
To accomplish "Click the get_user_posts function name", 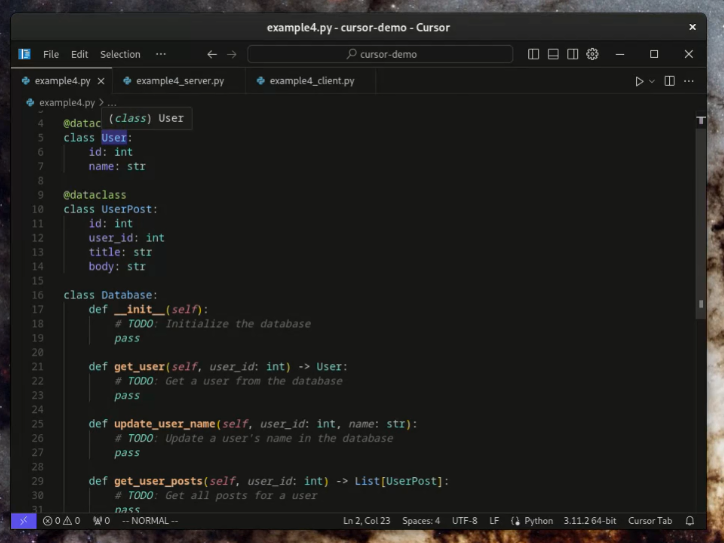I will pyautogui.click(x=158, y=481).
